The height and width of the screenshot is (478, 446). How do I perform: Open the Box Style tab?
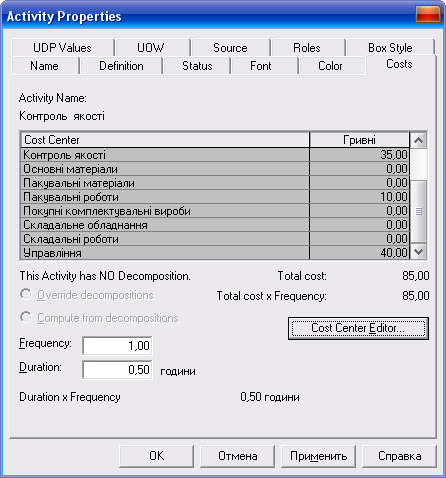click(390, 48)
